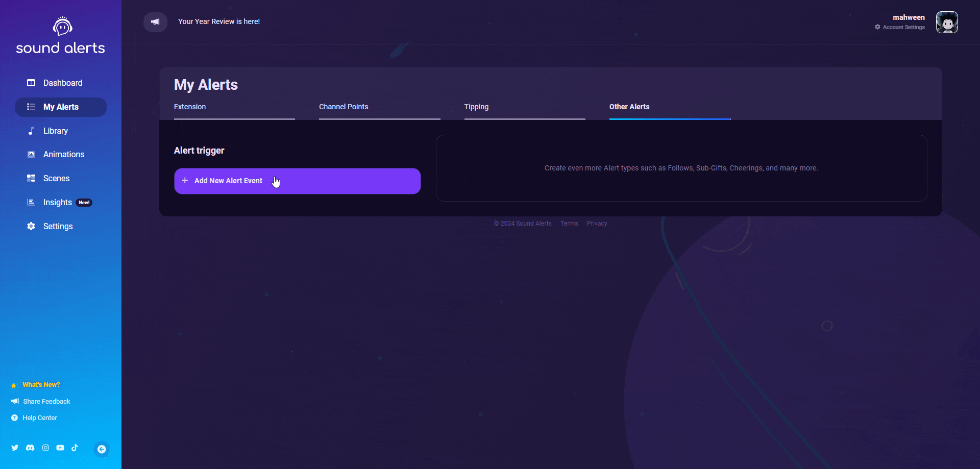Open the Library music note icon

coord(31,131)
